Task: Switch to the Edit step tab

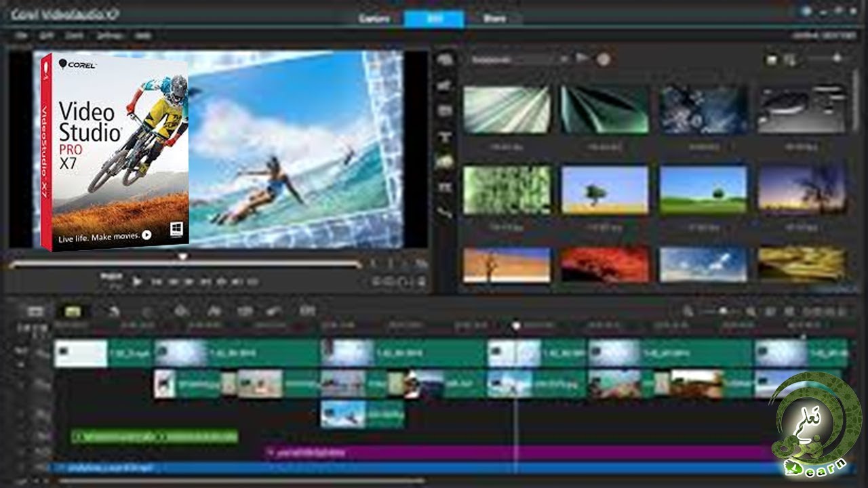Action: (434, 18)
